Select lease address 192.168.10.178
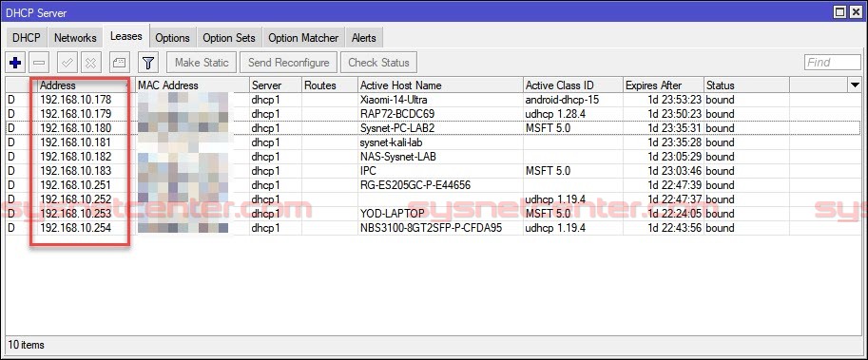The image size is (868, 360). [x=76, y=100]
